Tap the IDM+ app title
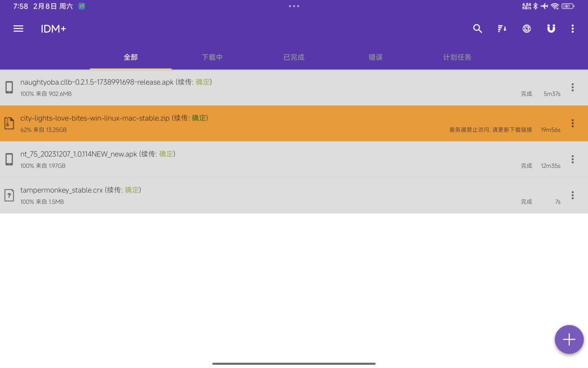 pyautogui.click(x=53, y=29)
